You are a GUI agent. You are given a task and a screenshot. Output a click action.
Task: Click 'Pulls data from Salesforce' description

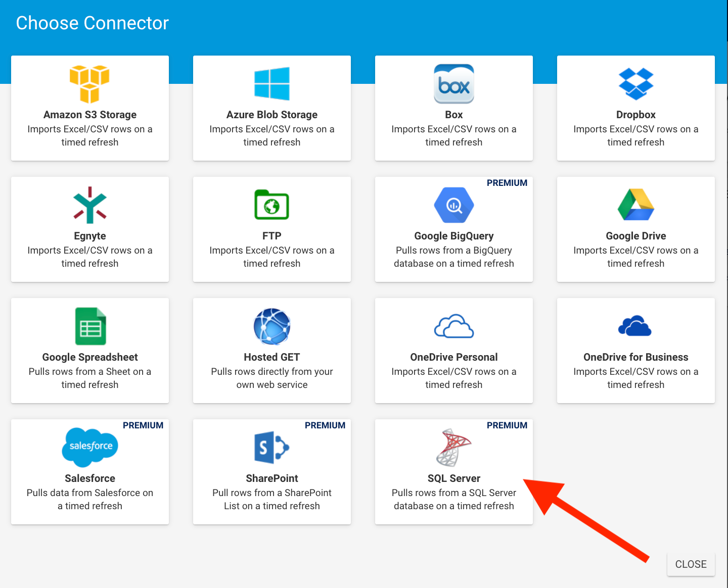(90, 499)
